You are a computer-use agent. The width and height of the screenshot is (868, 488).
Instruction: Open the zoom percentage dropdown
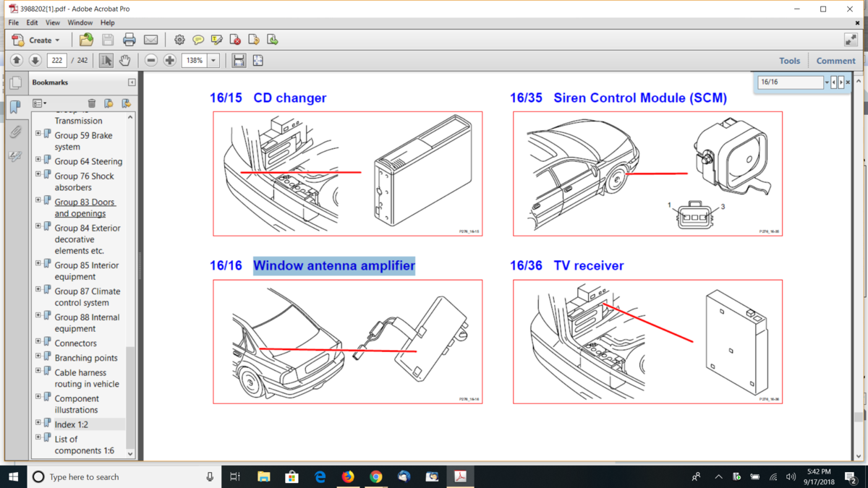(x=213, y=61)
